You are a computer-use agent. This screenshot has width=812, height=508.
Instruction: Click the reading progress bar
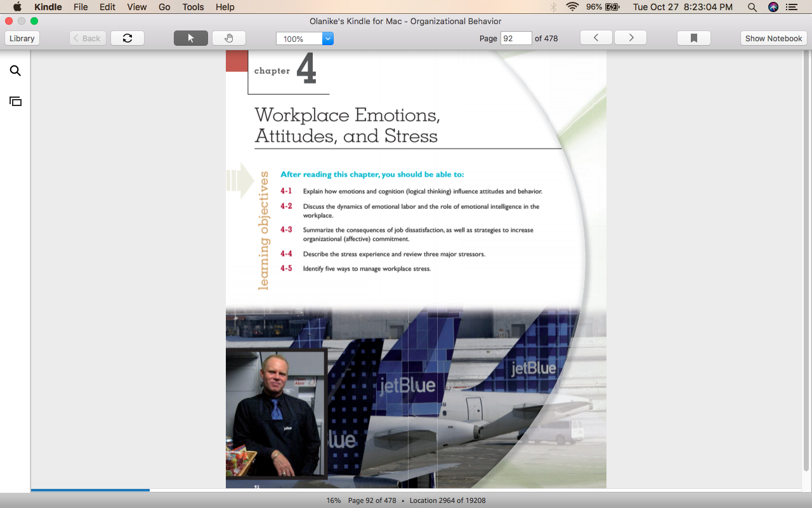pos(416,490)
